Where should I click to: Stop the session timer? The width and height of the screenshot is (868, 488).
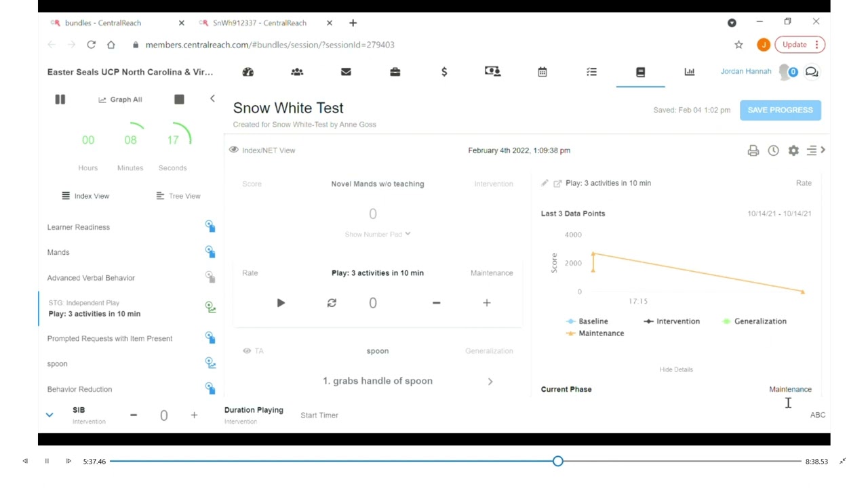pyautogui.click(x=179, y=100)
